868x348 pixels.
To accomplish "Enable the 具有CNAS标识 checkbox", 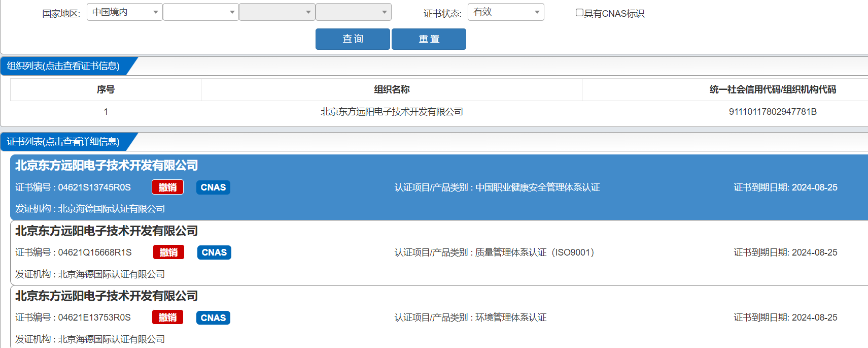I will [x=579, y=13].
